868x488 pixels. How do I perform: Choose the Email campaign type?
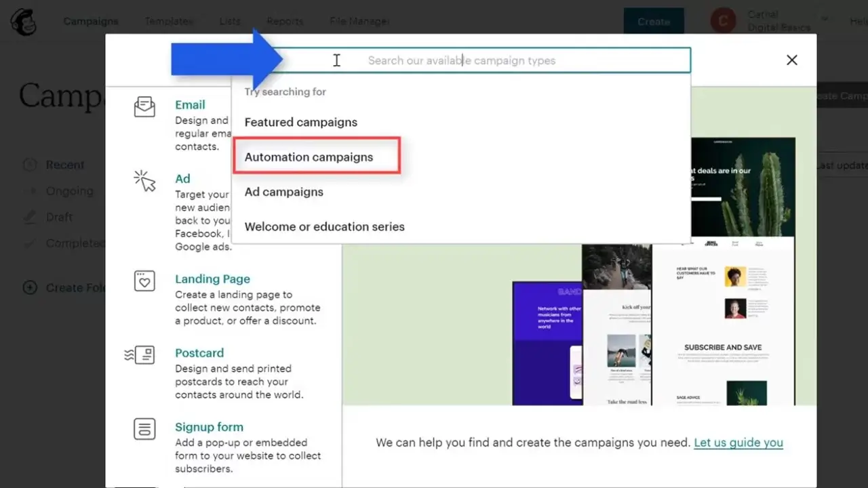(190, 104)
